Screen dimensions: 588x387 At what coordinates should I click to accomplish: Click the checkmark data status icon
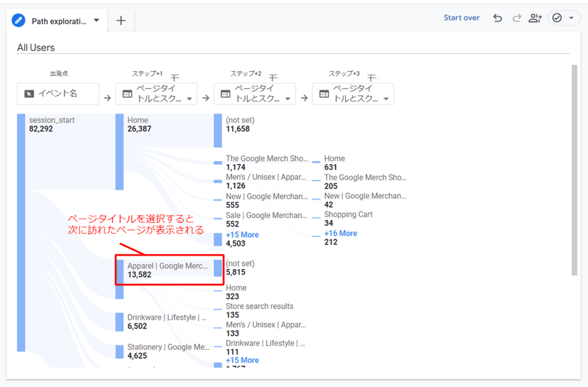[x=557, y=18]
